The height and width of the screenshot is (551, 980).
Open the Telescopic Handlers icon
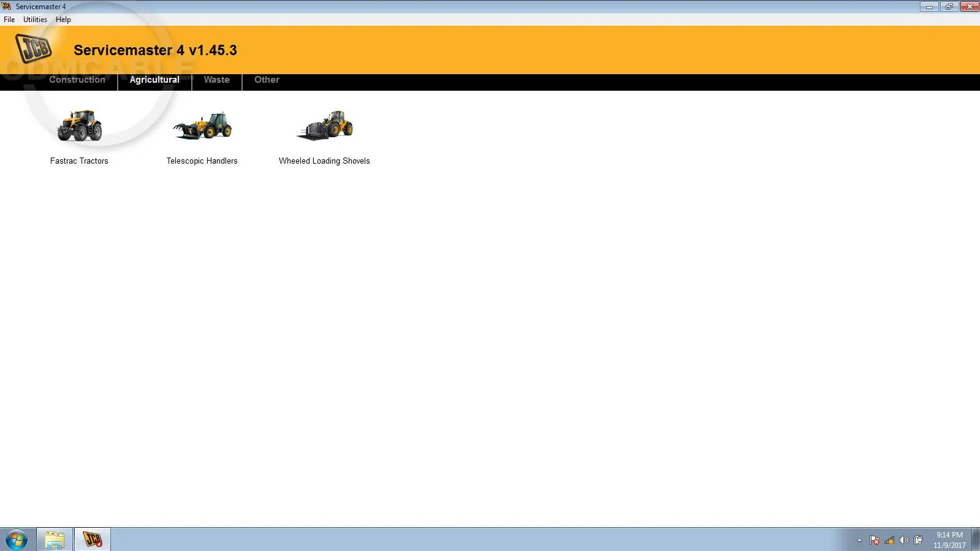pos(202,125)
